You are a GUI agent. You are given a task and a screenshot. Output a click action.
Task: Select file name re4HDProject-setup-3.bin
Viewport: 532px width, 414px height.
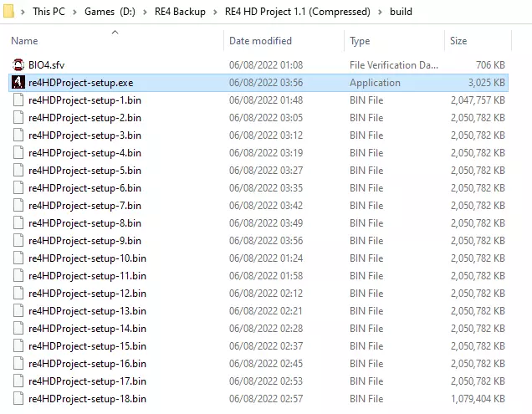point(84,135)
